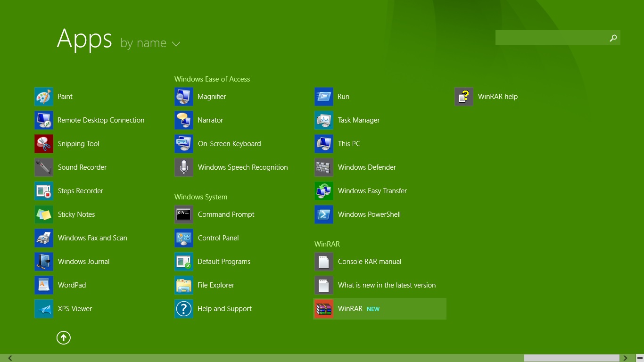Viewport: 644px width, 362px height.
Task: Launch Windows PowerShell icon
Action: click(324, 214)
